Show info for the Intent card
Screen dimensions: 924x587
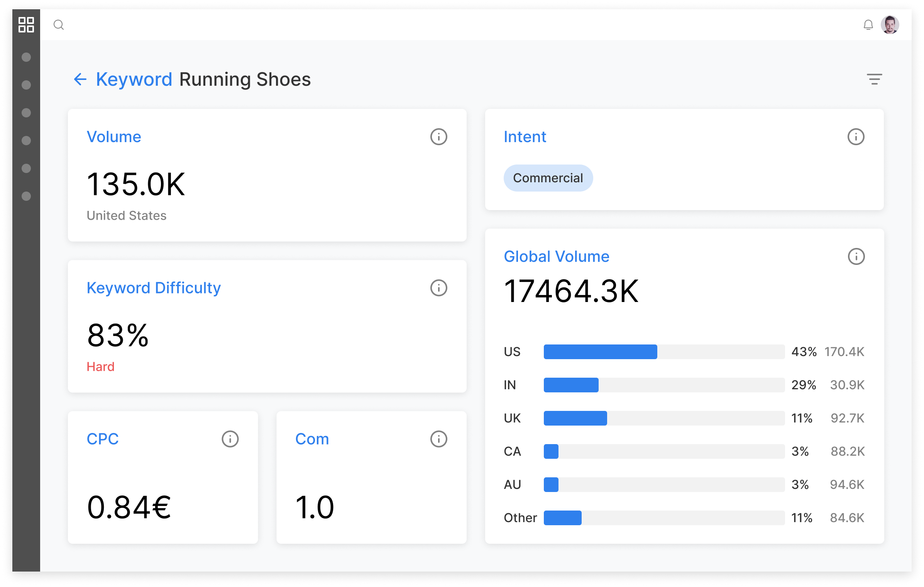[856, 137]
